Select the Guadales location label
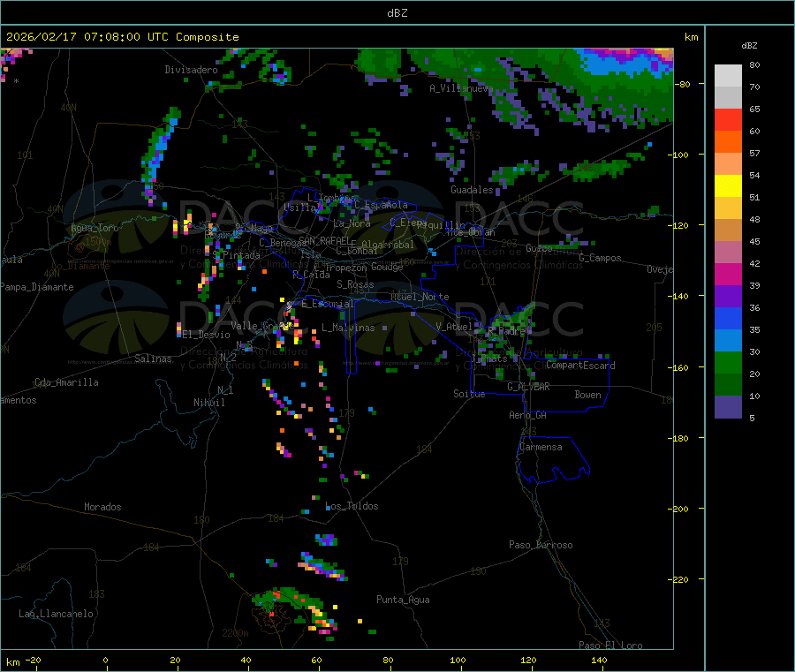The width and height of the screenshot is (795, 672). point(472,190)
